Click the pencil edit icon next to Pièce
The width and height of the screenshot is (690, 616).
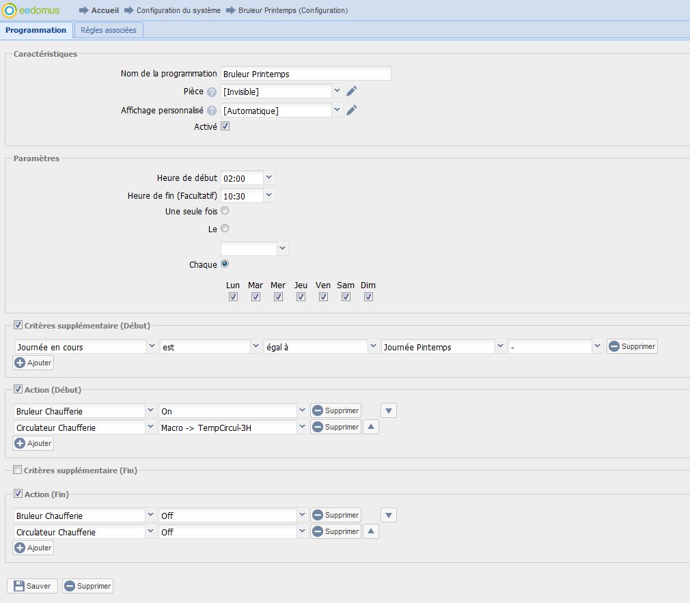pos(352,92)
